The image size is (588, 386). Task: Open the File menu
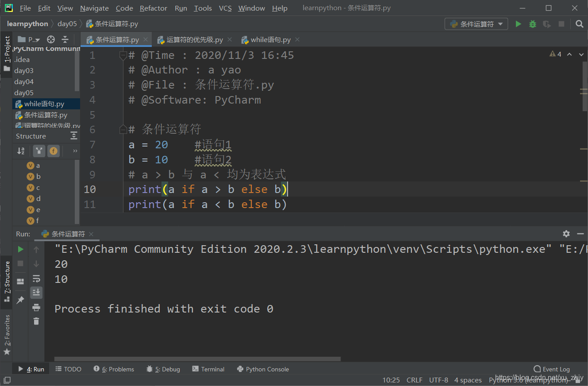pos(25,8)
